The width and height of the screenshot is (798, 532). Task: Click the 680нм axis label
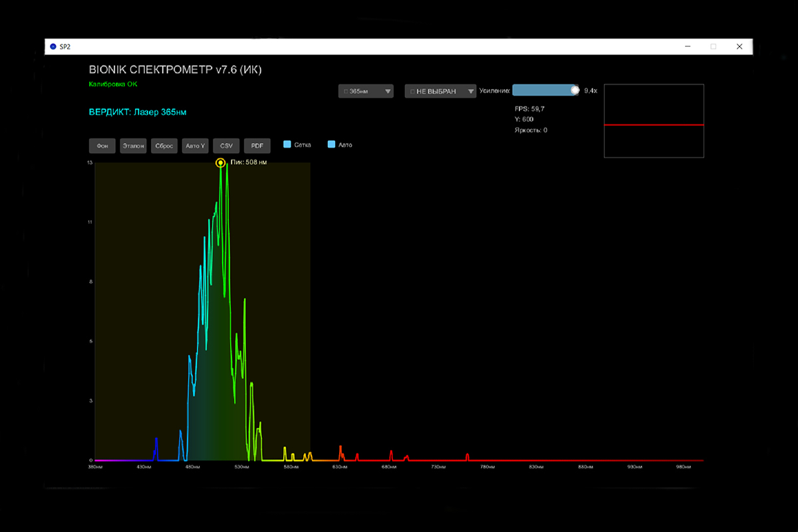point(389,467)
